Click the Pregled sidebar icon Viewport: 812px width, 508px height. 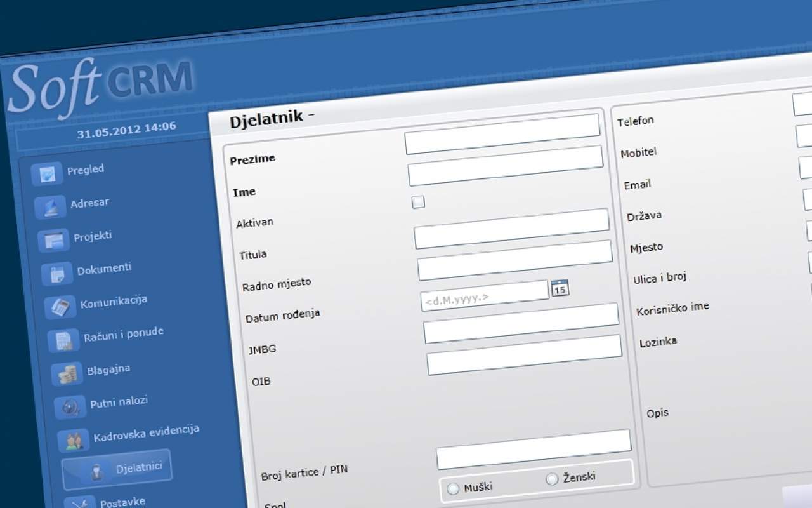click(x=46, y=174)
